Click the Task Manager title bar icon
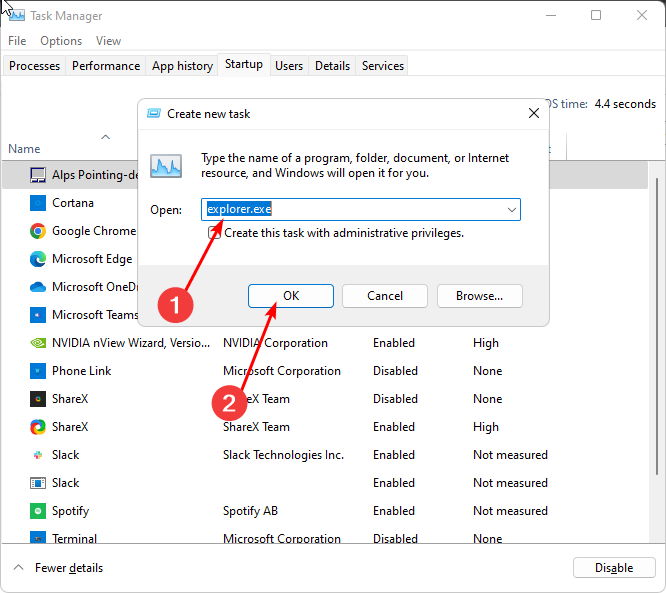Screen dimensions: 666x593 17,16
